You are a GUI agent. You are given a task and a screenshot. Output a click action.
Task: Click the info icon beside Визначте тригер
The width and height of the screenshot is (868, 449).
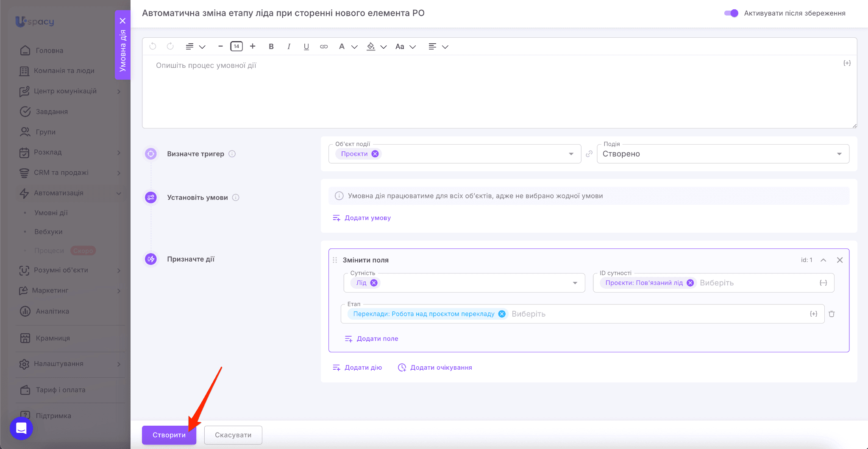click(x=232, y=154)
